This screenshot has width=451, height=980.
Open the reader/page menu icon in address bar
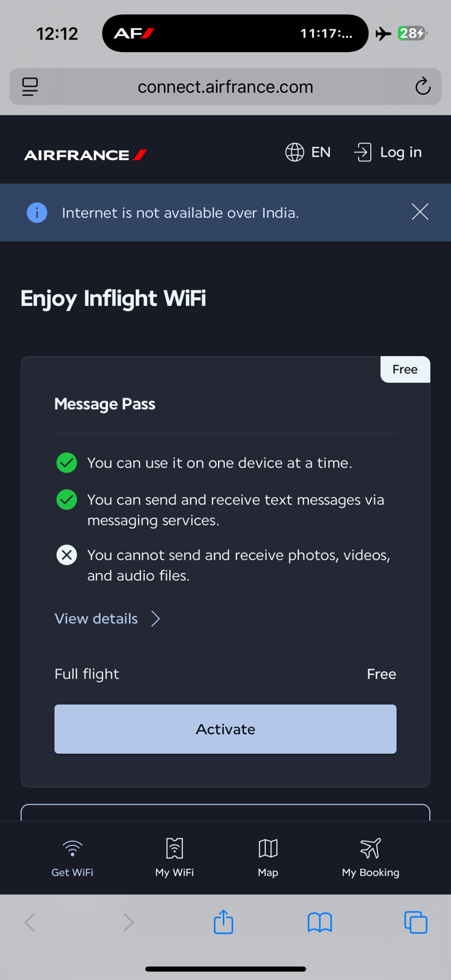pos(30,87)
